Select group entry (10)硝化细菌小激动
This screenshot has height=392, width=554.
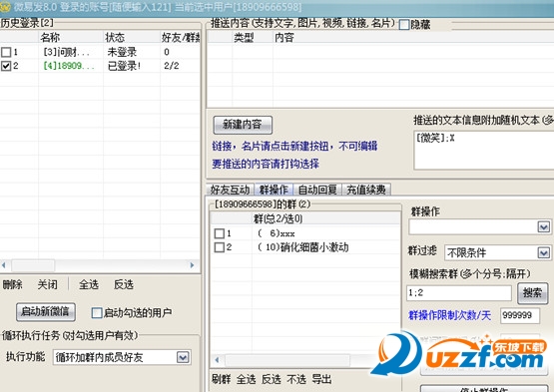(303, 247)
